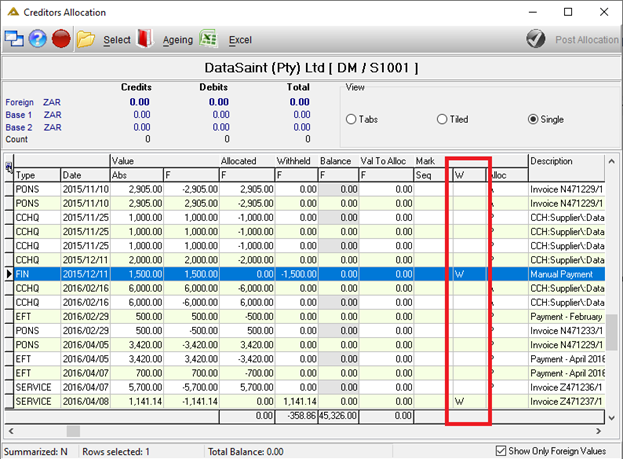Click the grid scroll down arrow
The height and width of the screenshot is (459, 623).
click(x=611, y=418)
